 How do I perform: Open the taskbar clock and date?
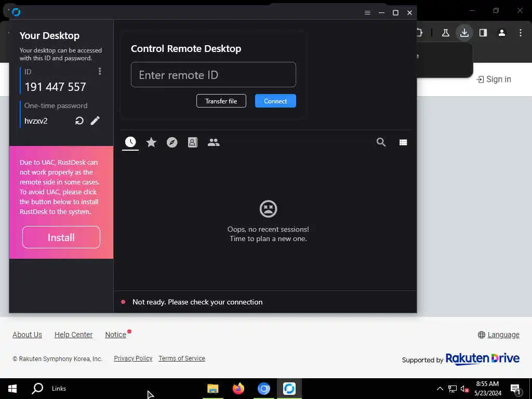point(487,389)
